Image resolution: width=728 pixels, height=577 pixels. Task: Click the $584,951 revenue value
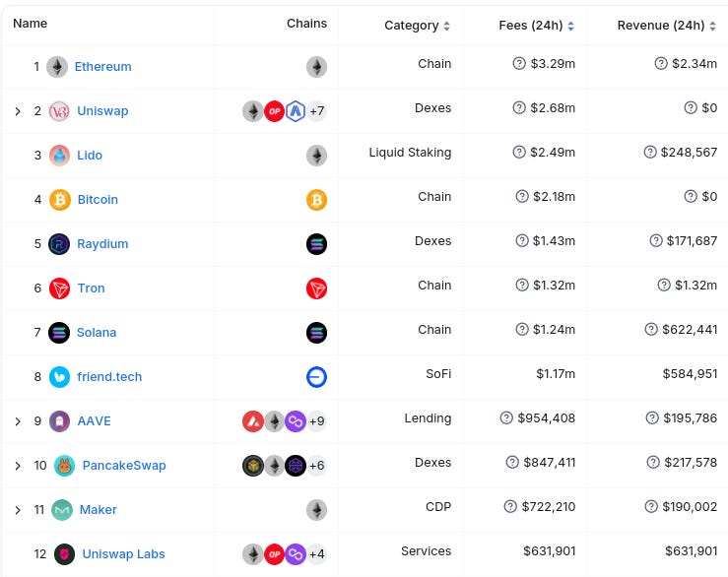click(690, 374)
